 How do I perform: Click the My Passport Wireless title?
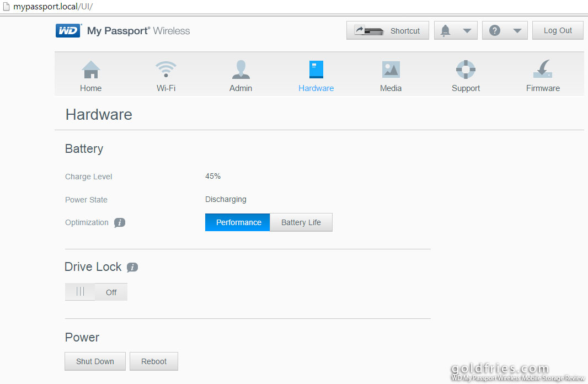(x=138, y=31)
